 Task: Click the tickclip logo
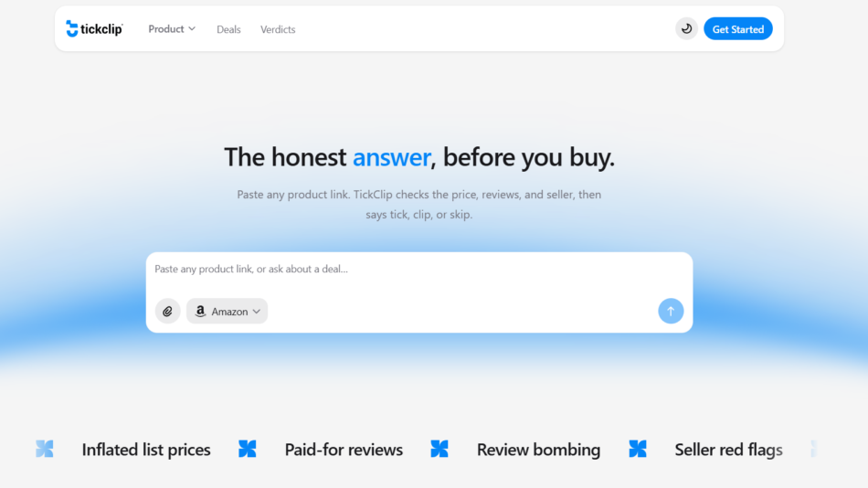[x=94, y=29]
